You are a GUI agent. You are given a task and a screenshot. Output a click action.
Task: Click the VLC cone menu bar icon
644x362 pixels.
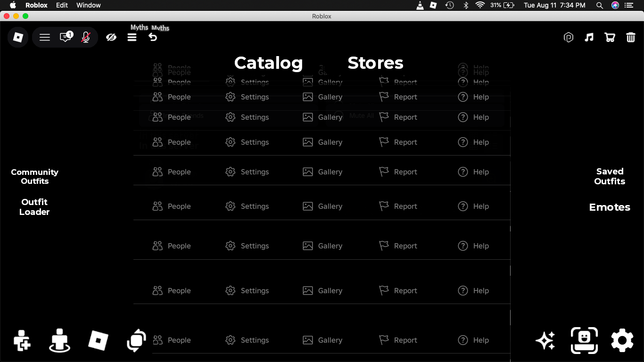pyautogui.click(x=420, y=5)
